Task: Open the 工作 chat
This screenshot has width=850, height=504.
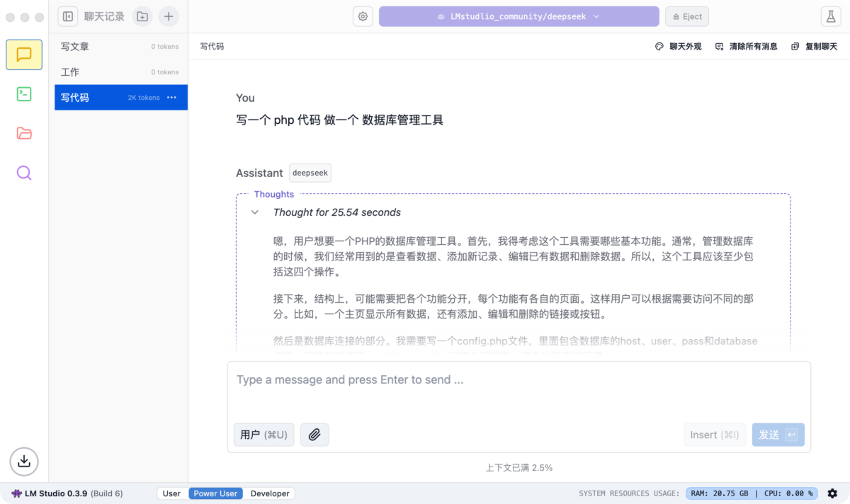Action: [121, 72]
